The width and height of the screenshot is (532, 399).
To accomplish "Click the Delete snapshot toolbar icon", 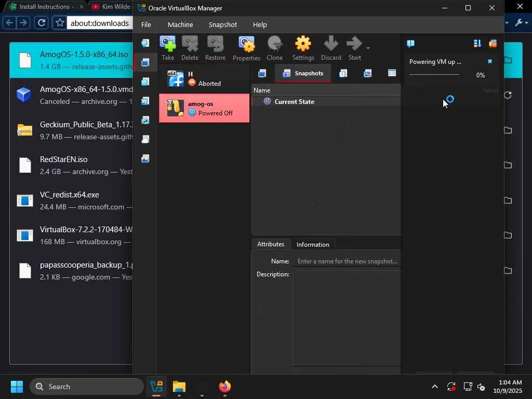I will (190, 48).
